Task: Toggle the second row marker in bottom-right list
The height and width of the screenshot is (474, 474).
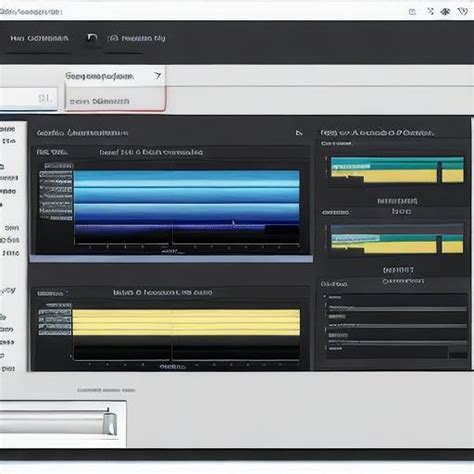Action: [x=325, y=306]
